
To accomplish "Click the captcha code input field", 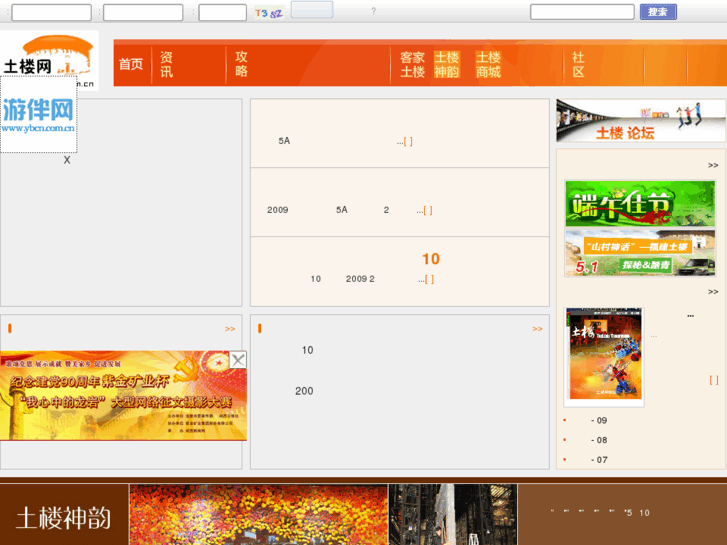I will coord(223,13).
